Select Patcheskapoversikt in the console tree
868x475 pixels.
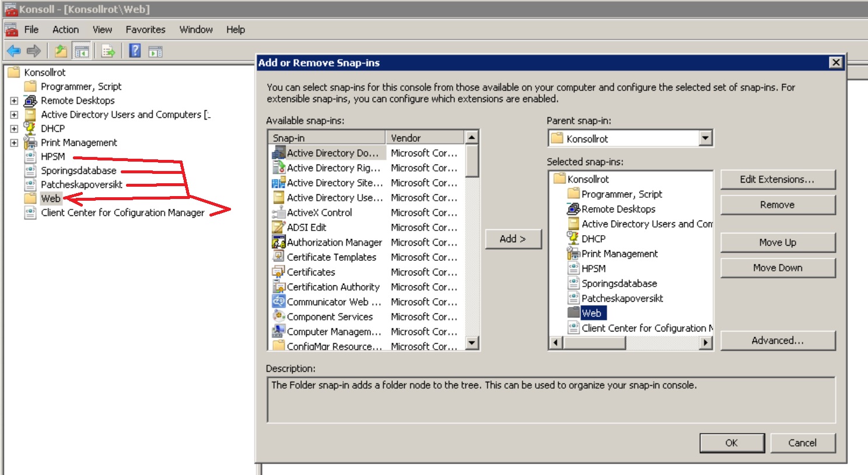(x=82, y=184)
